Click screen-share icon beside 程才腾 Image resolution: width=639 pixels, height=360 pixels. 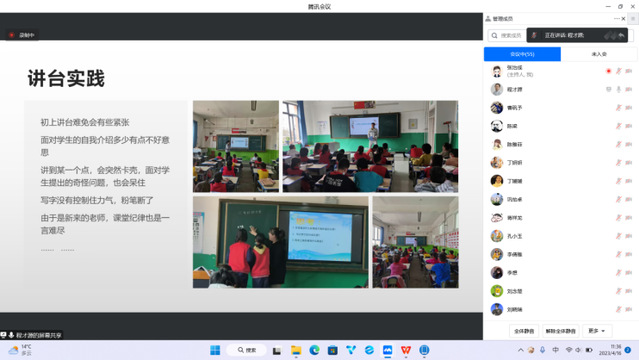pyautogui.click(x=608, y=89)
